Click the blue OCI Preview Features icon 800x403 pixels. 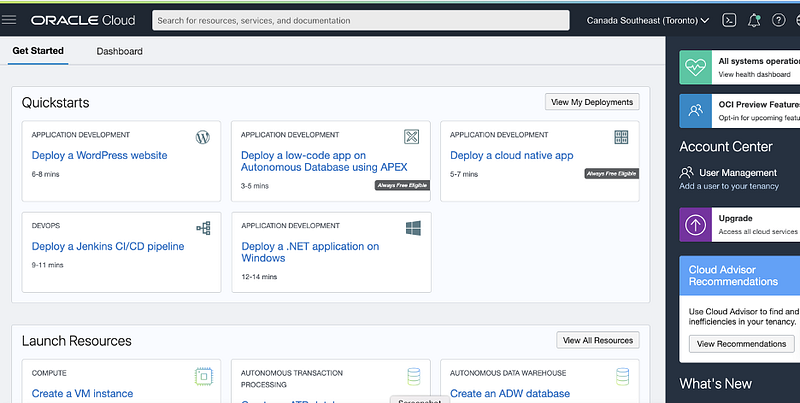pos(695,111)
